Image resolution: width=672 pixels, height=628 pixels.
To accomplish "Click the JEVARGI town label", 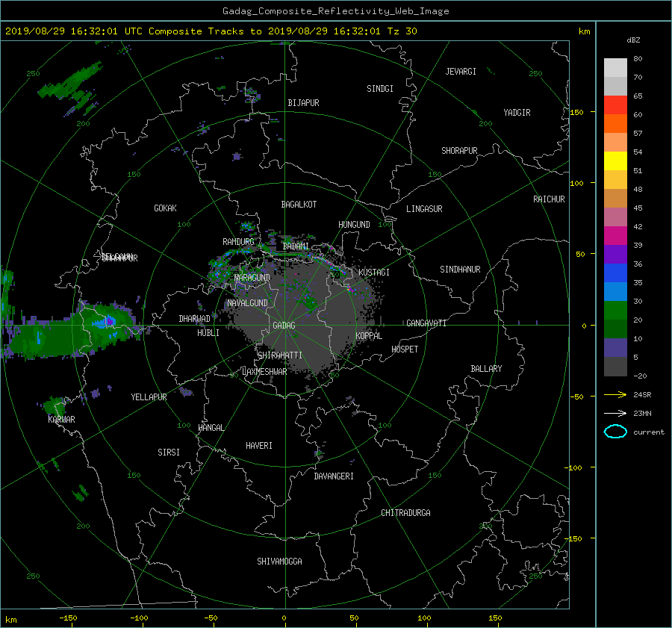I will pos(461,72).
